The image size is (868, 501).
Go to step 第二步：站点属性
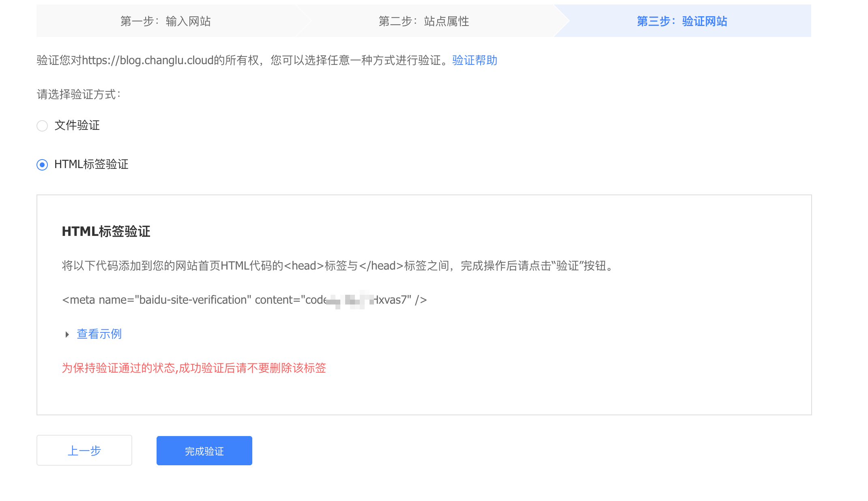tap(424, 21)
